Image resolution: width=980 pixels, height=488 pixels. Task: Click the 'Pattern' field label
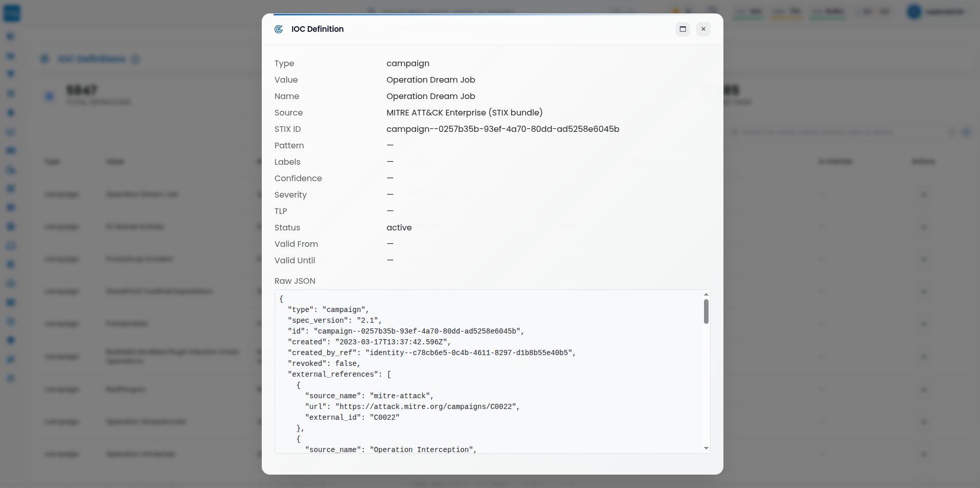tap(289, 146)
